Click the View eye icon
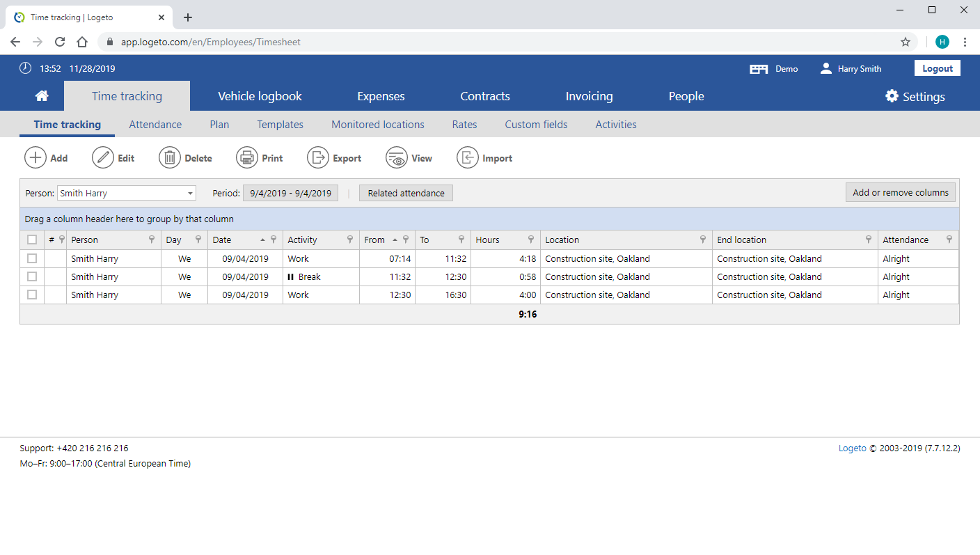980x555 pixels. pos(397,158)
